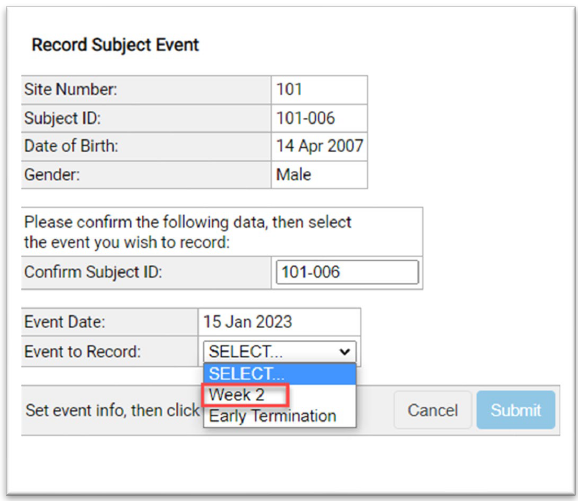Image resolution: width=578 pixels, height=501 pixels.
Task: Click the Site Number value 101
Action: (289, 89)
